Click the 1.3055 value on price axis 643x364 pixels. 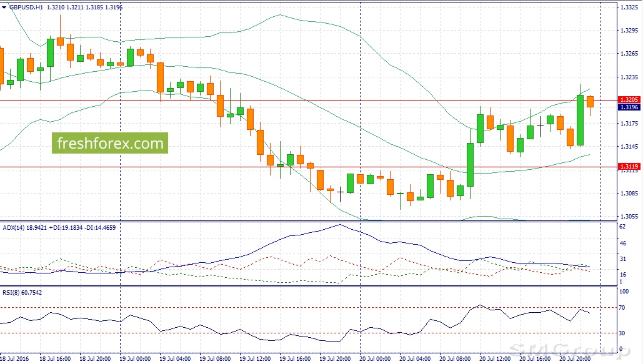(x=628, y=216)
